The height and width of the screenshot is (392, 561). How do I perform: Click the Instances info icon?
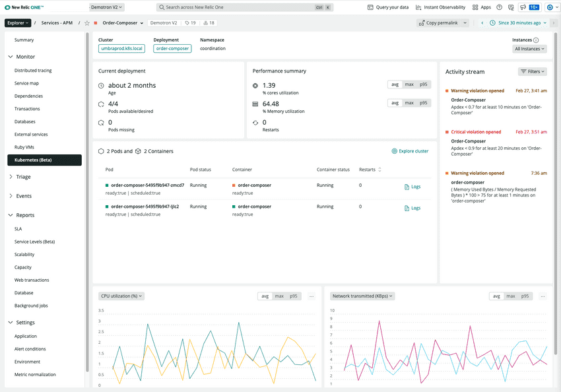click(x=536, y=40)
